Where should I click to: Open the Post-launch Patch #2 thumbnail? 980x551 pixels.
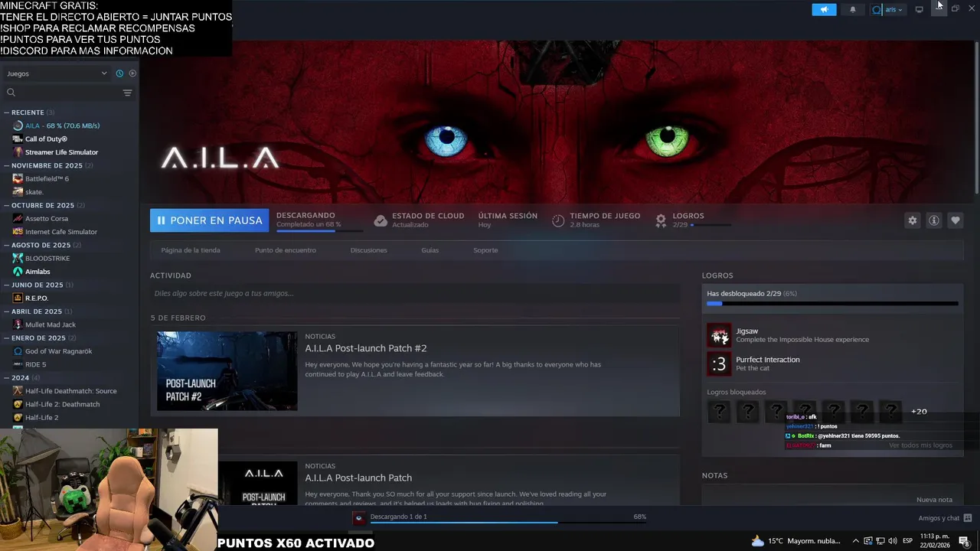[227, 371]
